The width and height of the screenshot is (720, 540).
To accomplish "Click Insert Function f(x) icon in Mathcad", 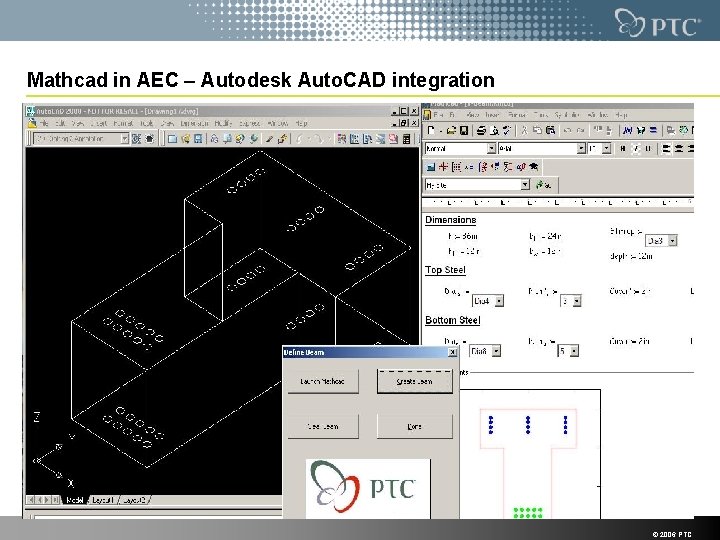I will tap(627, 130).
